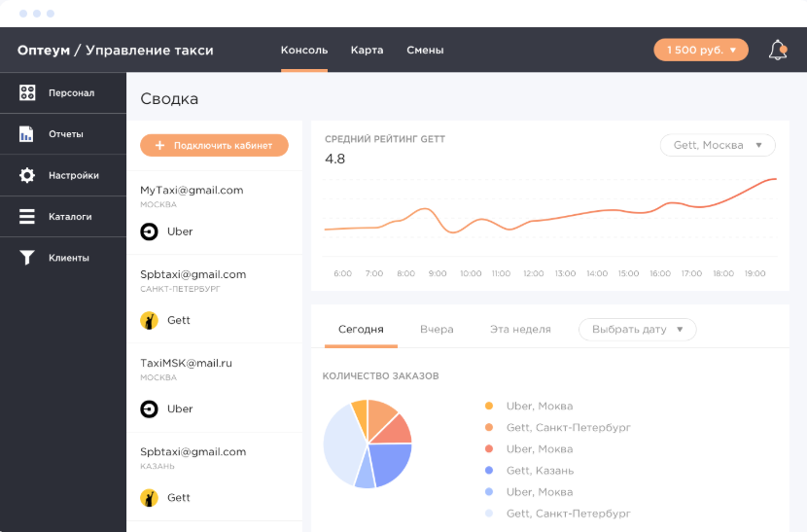
Task: Switch to the Карта tab
Action: pyautogui.click(x=367, y=51)
